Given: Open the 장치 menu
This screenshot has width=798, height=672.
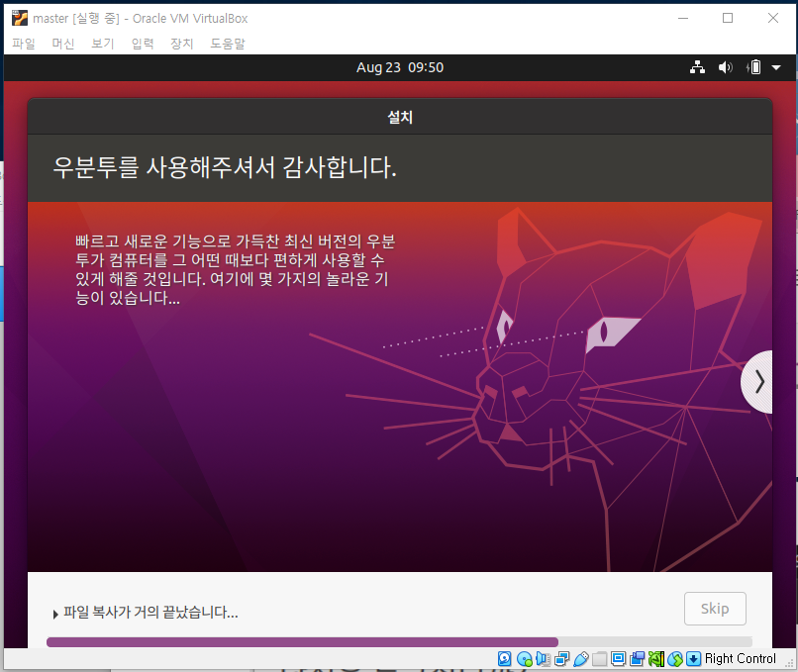Looking at the screenshot, I should coord(182,44).
